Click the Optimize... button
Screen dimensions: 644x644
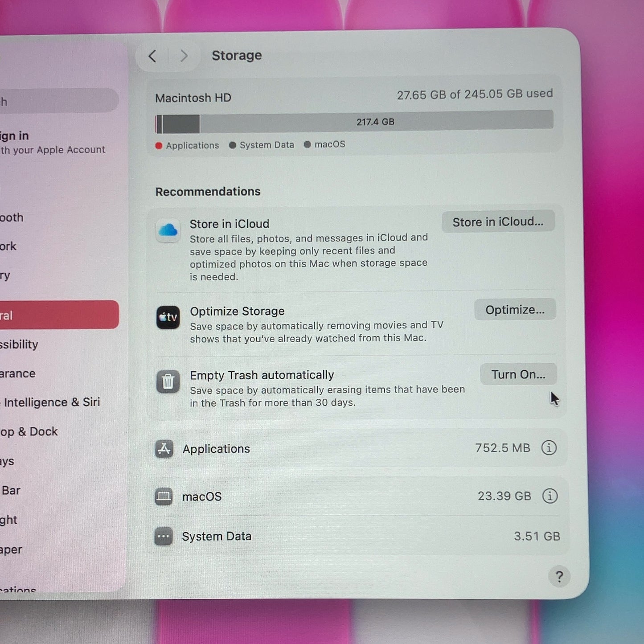coord(515,310)
